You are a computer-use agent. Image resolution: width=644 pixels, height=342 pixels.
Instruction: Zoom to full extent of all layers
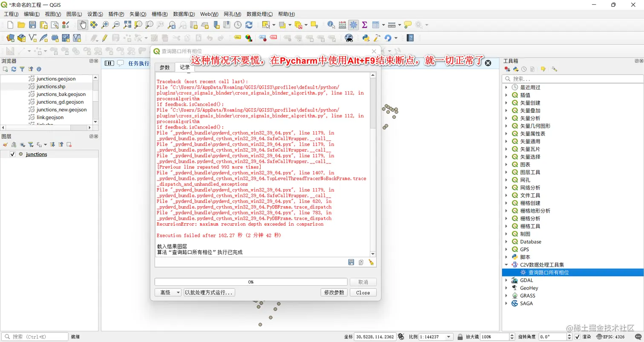(x=127, y=25)
